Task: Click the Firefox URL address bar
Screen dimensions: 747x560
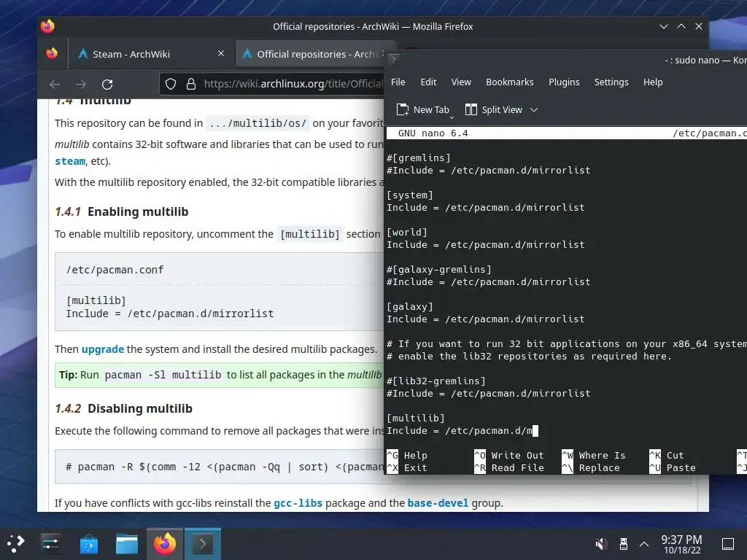Action: (293, 85)
